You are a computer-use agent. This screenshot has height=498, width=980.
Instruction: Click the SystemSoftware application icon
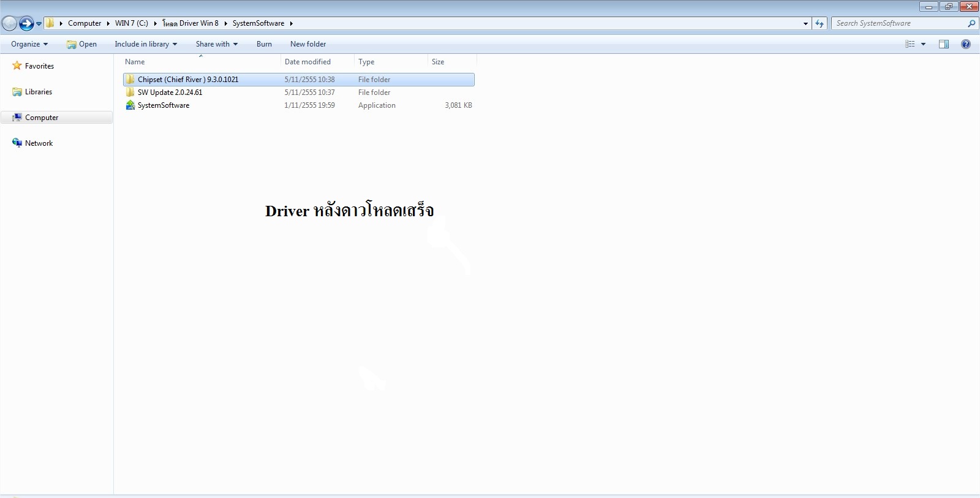pyautogui.click(x=130, y=105)
